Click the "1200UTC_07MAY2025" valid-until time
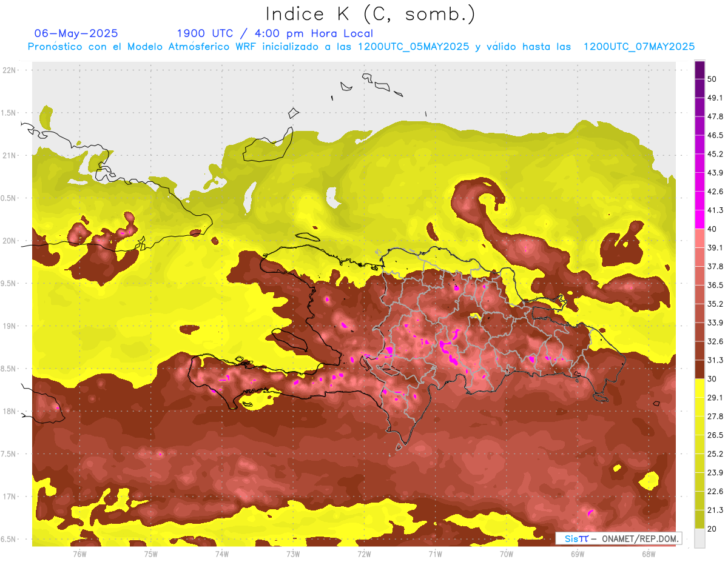This screenshot has width=728, height=562. coord(639,47)
